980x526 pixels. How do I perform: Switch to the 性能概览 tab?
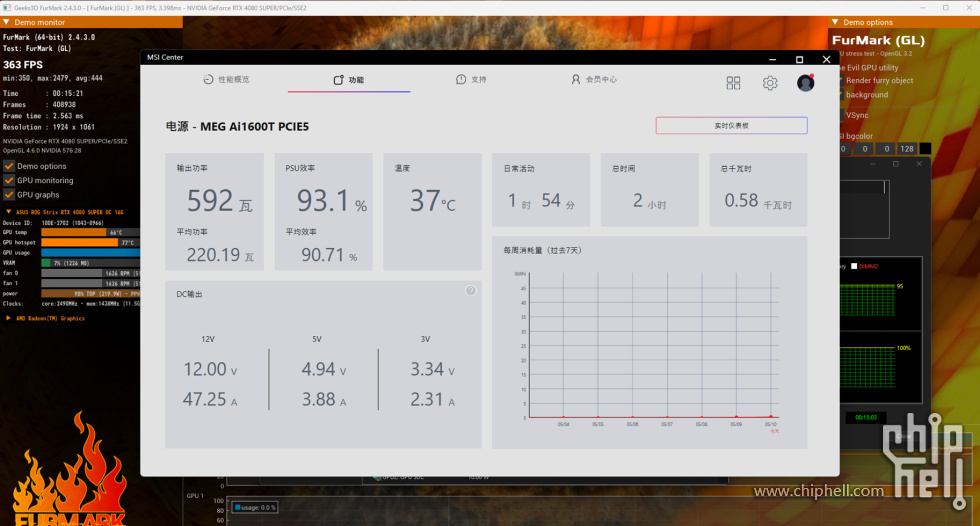[226, 79]
